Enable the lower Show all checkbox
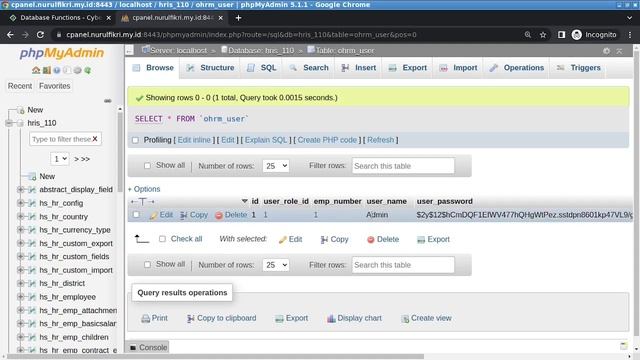The image size is (640, 360). (147, 264)
